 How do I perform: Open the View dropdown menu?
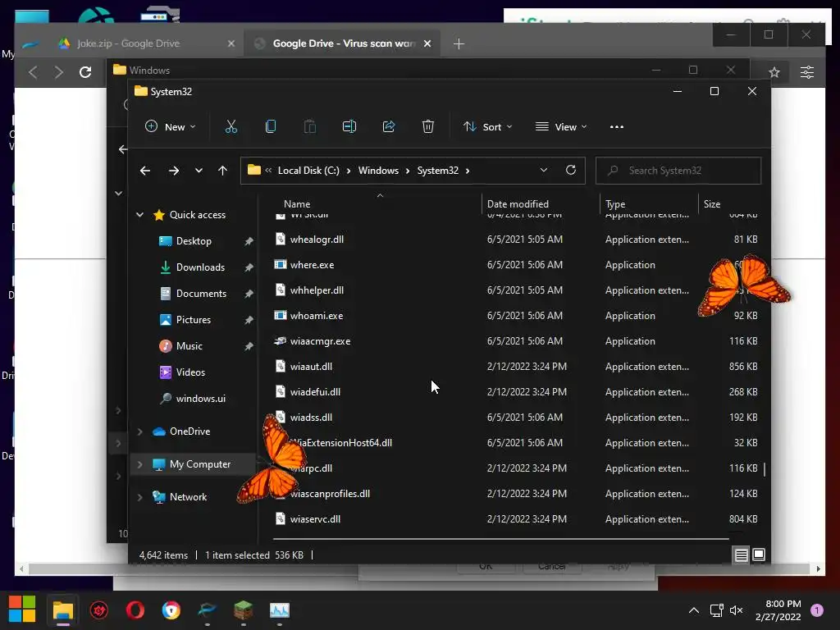(x=561, y=127)
